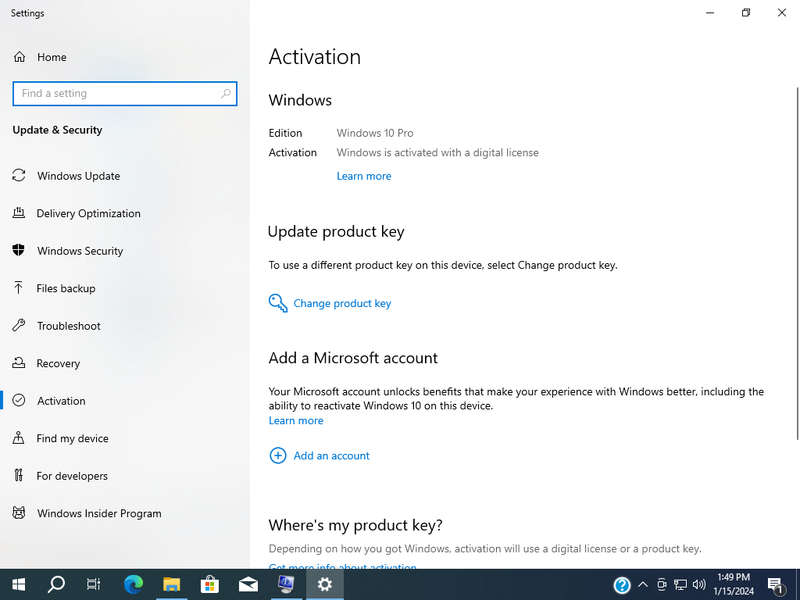Minimize the Settings window

tap(710, 13)
